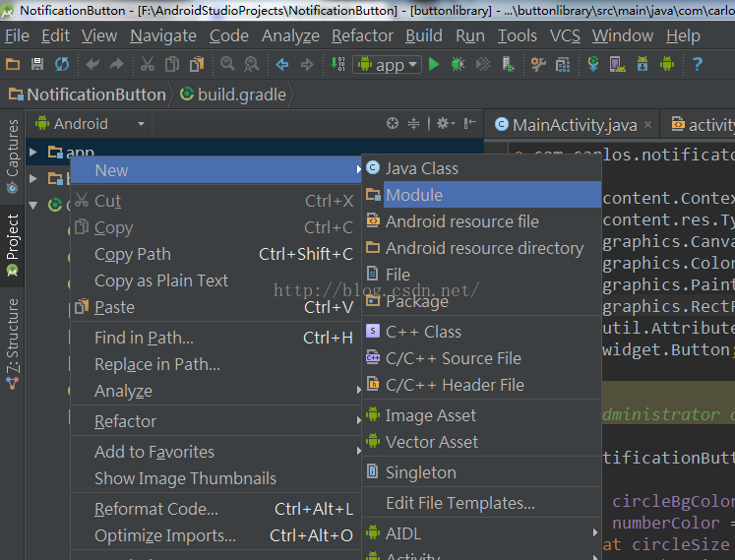Expand the app module tree node
This screenshot has height=560, width=735.
[32, 152]
